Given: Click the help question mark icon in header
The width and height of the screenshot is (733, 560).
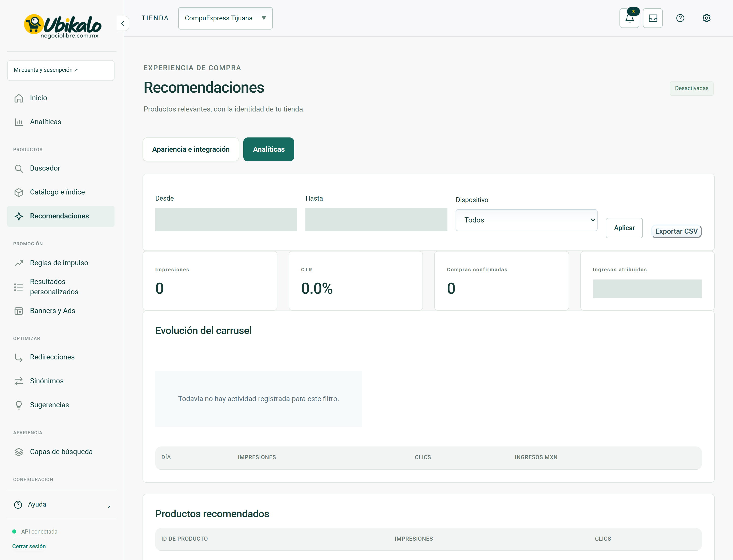Looking at the screenshot, I should 680,18.
